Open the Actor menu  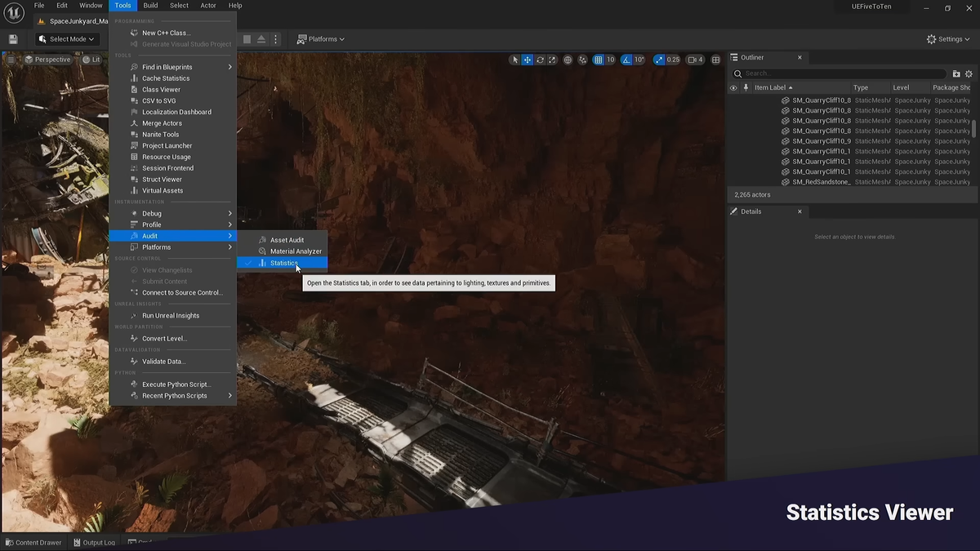[208, 6]
